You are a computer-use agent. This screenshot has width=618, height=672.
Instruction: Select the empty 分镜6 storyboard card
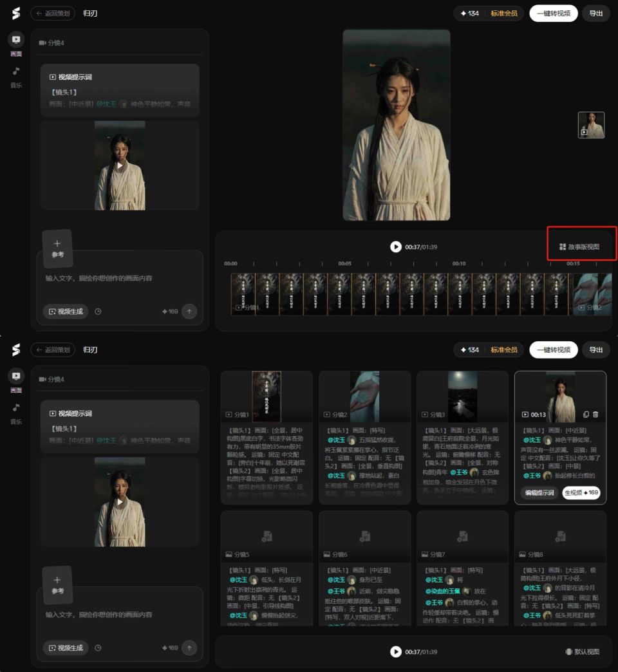coord(365,568)
